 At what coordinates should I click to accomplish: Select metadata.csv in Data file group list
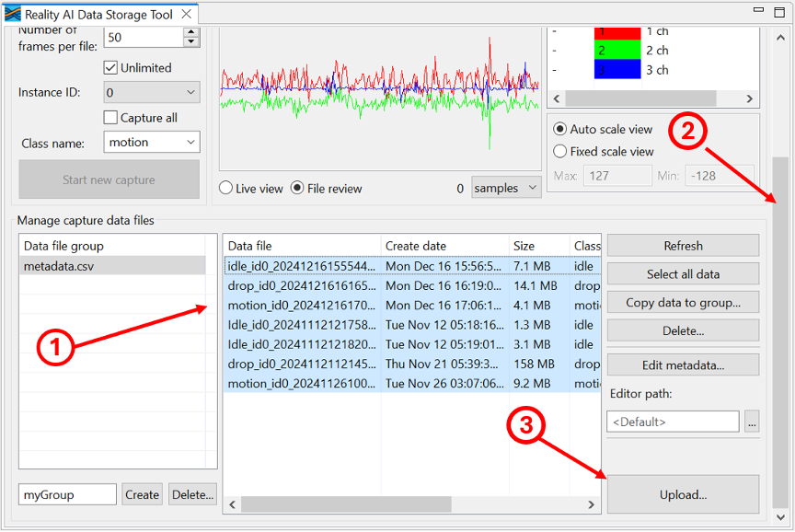112,266
